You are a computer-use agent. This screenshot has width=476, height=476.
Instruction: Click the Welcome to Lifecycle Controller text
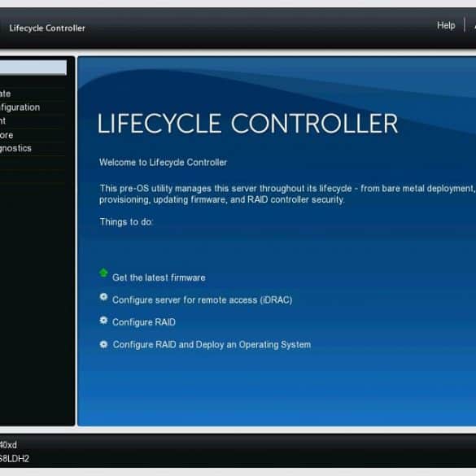click(x=163, y=163)
